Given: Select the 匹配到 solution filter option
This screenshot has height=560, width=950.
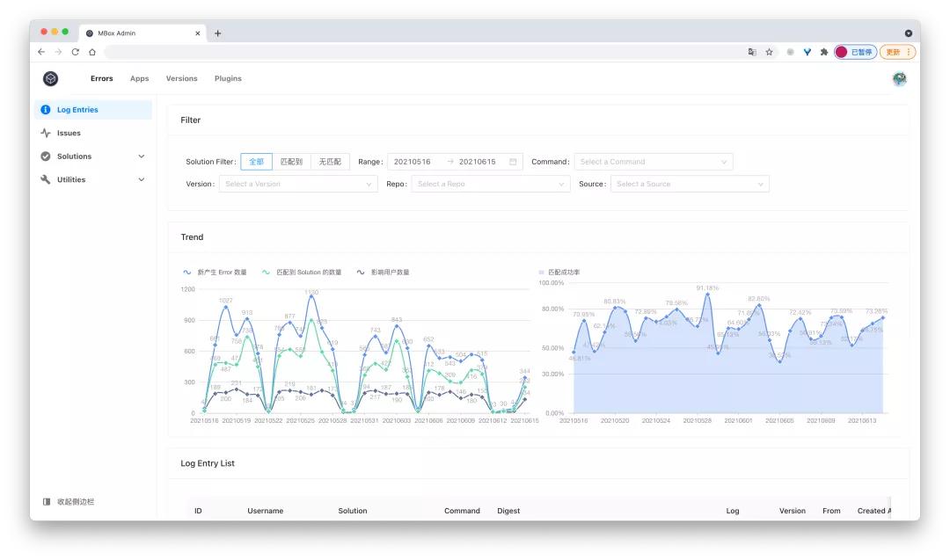Looking at the screenshot, I should 291,162.
